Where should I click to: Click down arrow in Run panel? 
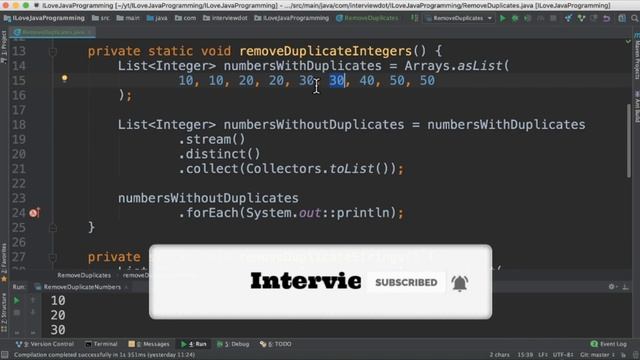33,313
